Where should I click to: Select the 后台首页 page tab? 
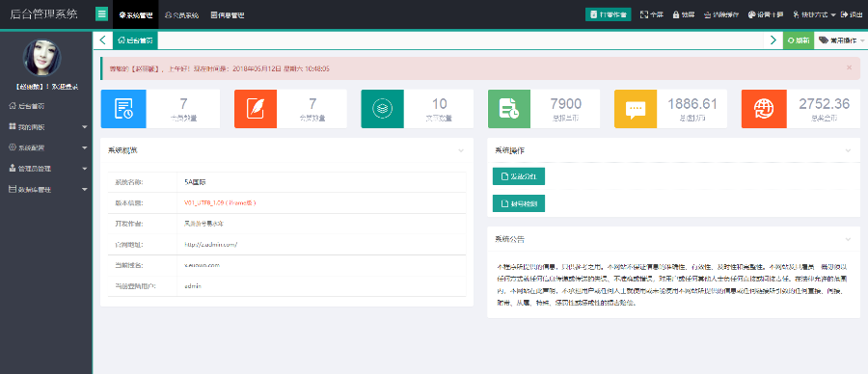tap(136, 40)
